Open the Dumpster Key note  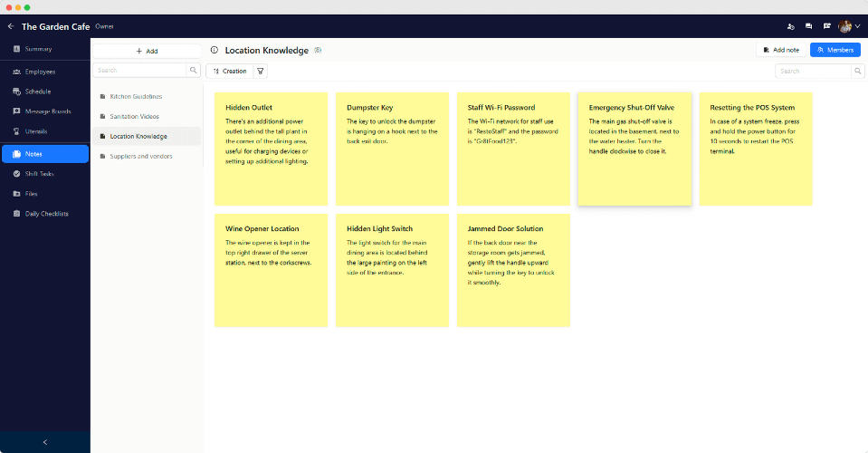[x=393, y=149]
